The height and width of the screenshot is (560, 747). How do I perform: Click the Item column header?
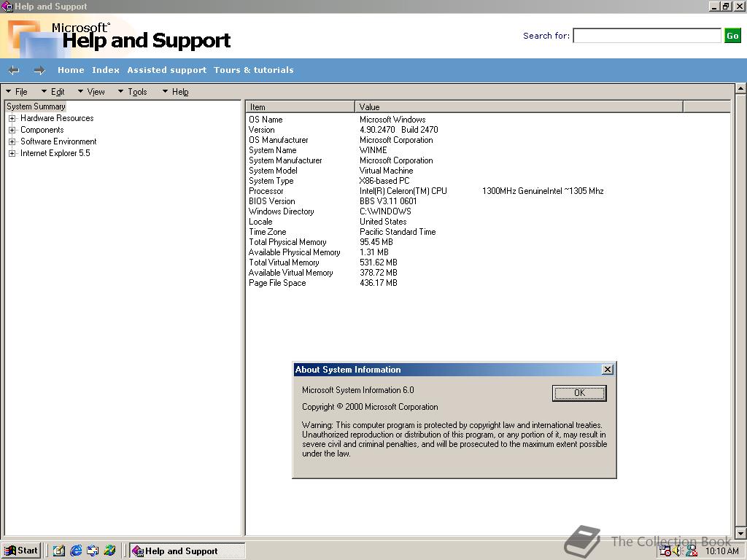click(300, 106)
